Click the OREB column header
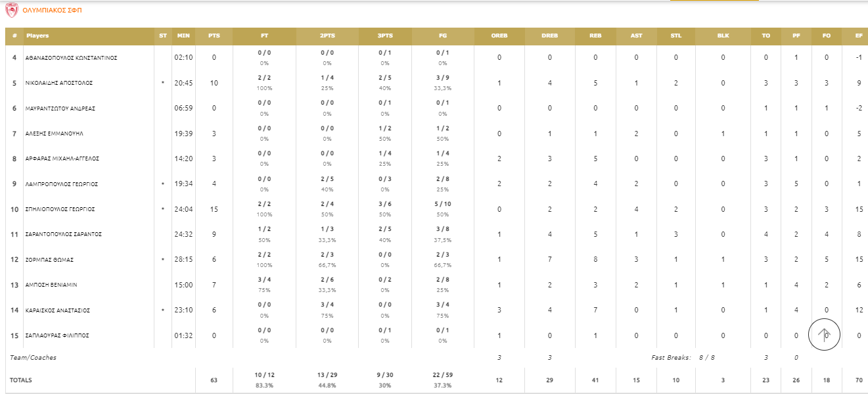The height and width of the screenshot is (394, 868). (x=499, y=36)
